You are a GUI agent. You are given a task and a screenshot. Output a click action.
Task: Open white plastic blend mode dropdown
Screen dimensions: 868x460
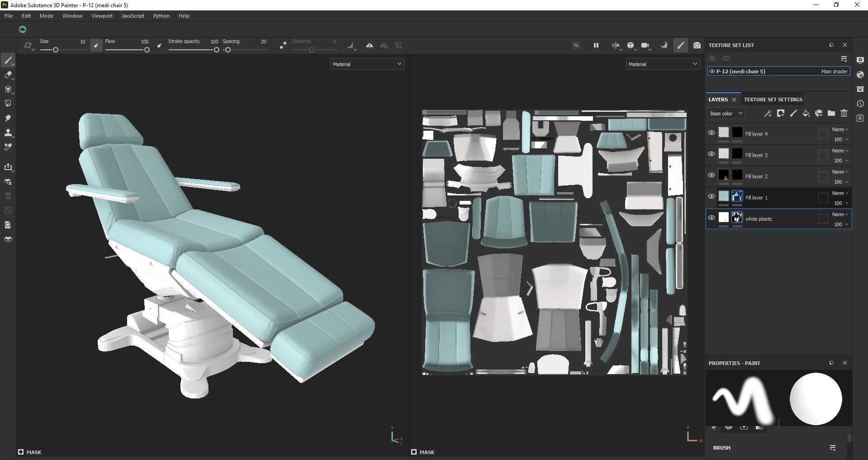[840, 215]
